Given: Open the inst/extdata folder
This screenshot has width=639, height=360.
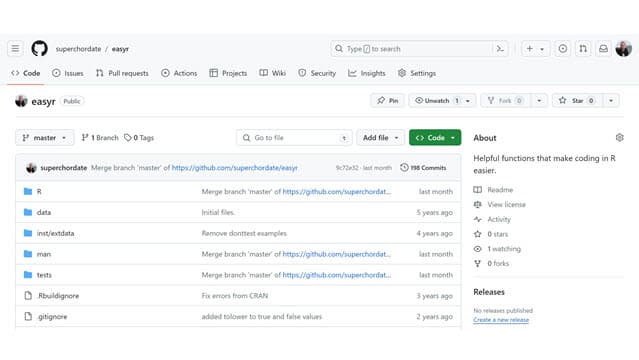Looking at the screenshot, I should tap(55, 233).
